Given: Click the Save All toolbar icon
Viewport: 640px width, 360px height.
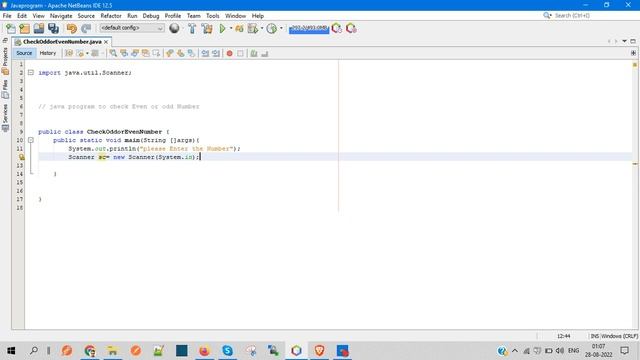Looking at the screenshot, I should 53,28.
